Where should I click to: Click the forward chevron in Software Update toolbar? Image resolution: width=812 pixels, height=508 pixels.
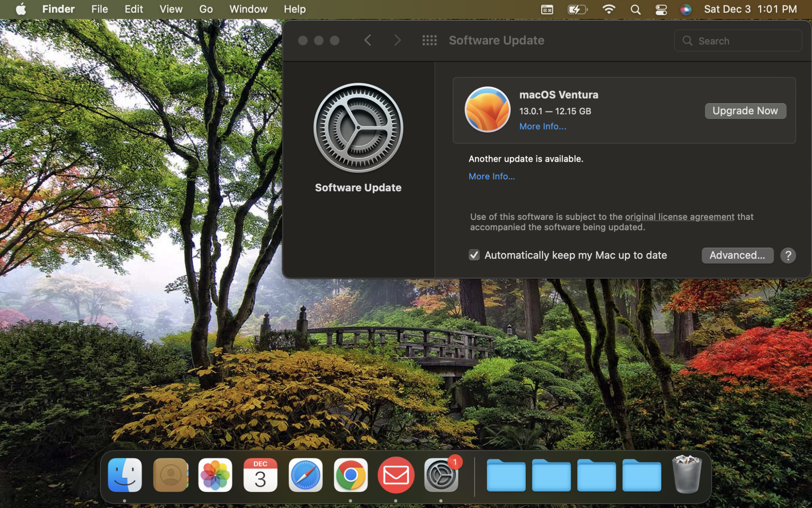(397, 40)
